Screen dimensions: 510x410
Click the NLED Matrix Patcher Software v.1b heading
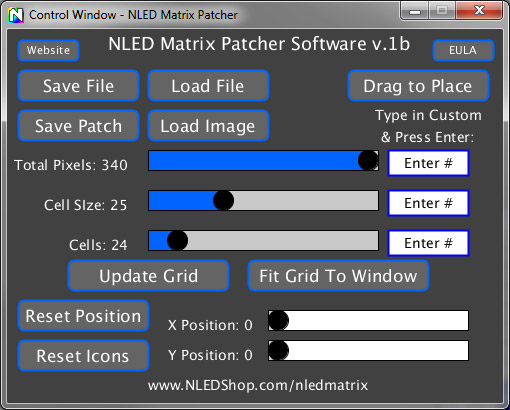(259, 44)
